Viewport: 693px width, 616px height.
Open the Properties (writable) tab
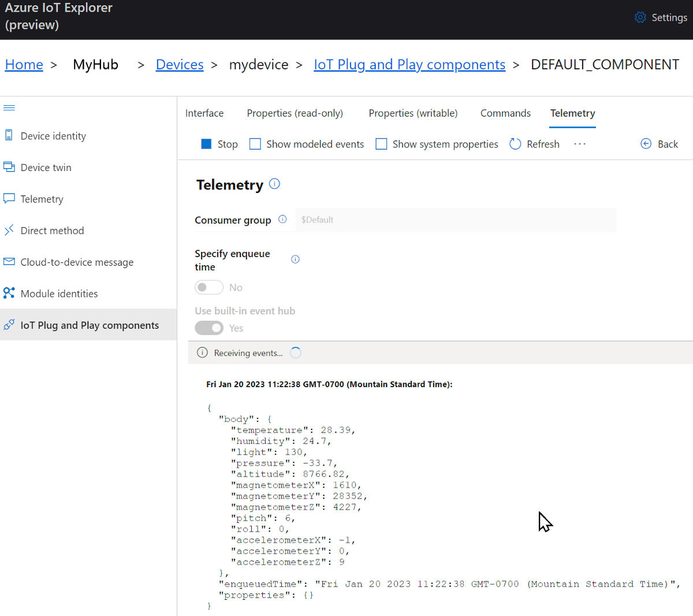coord(412,113)
